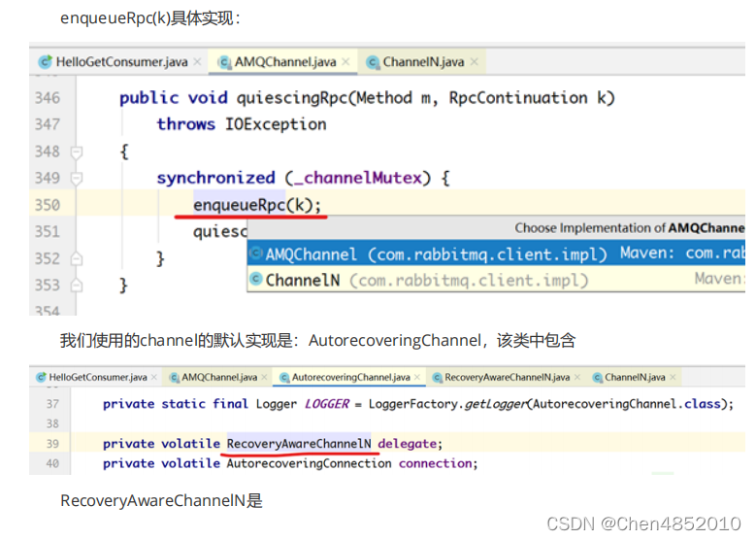The height and width of the screenshot is (540, 756).
Task: Close ChannelN.java tab in lower editor
Action: point(673,377)
